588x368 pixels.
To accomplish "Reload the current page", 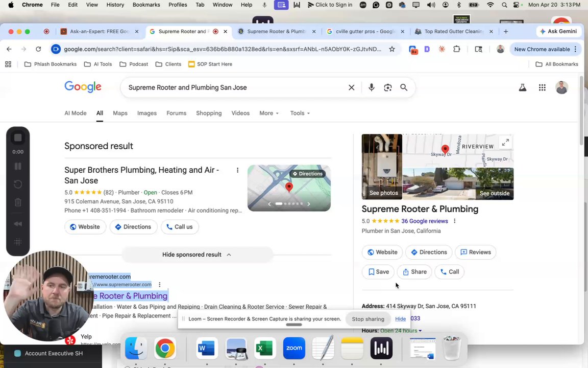I will [x=38, y=49].
